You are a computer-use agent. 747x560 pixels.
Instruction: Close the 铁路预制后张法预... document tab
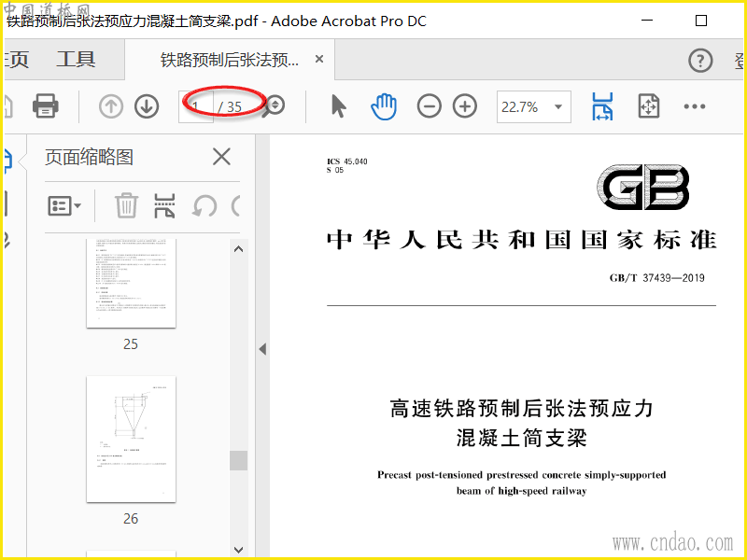319,59
